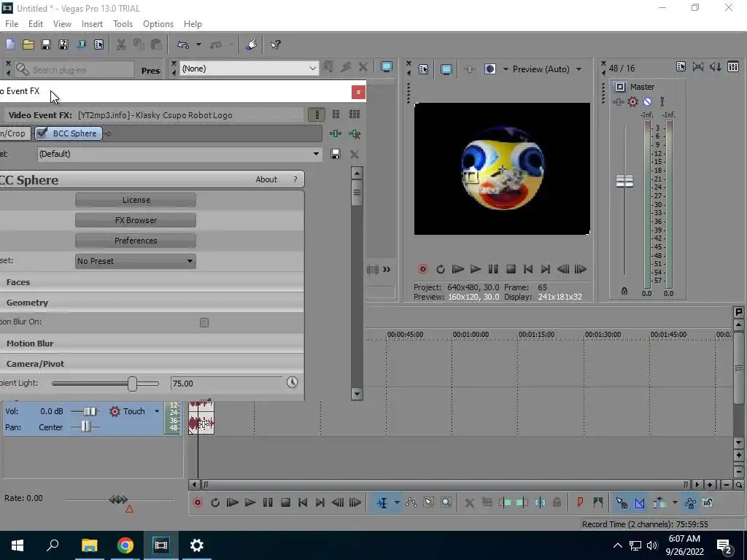Screen dimensions: 747x560
Task: Toggle the BCC Sphere enable checkbox
Action: pos(42,133)
